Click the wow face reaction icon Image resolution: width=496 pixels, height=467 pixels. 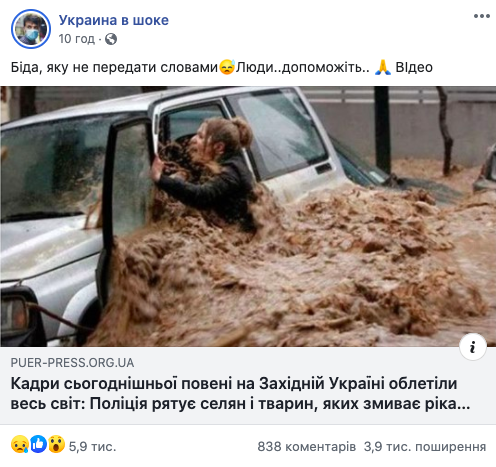coord(57,444)
